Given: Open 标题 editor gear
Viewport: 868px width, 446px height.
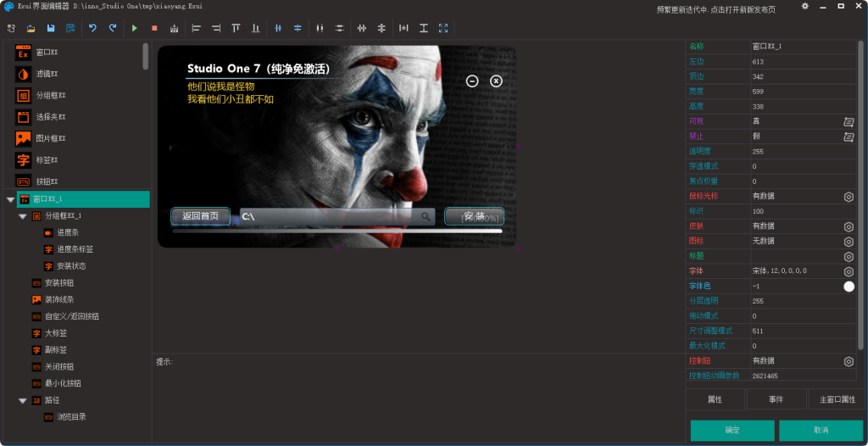Looking at the screenshot, I should [x=848, y=256].
